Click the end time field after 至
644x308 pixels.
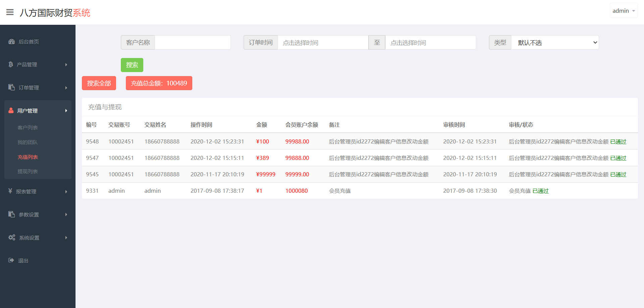coord(431,43)
